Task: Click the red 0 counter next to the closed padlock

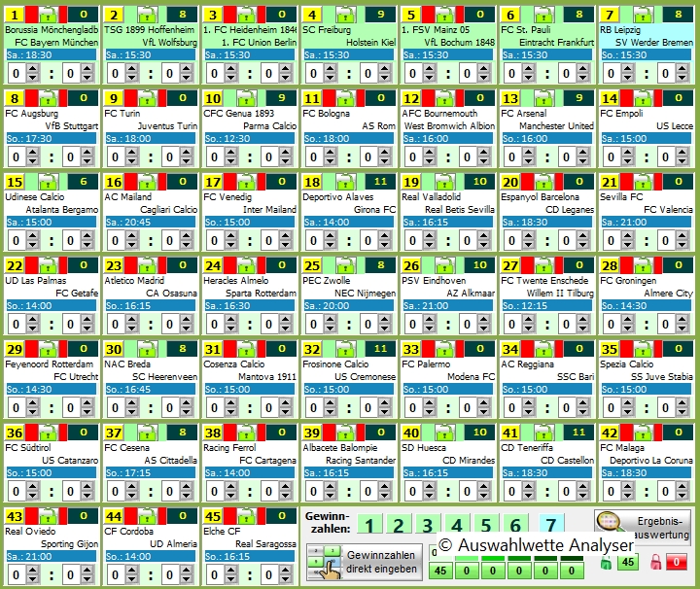Action: [677, 562]
